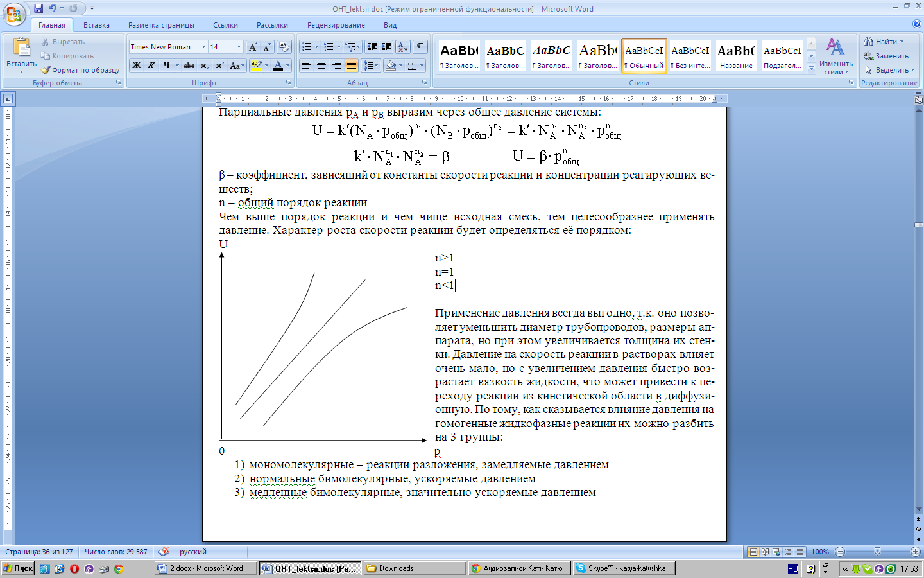Click zoom level 100%
Viewport: 924px width, 578px height.
coord(820,552)
